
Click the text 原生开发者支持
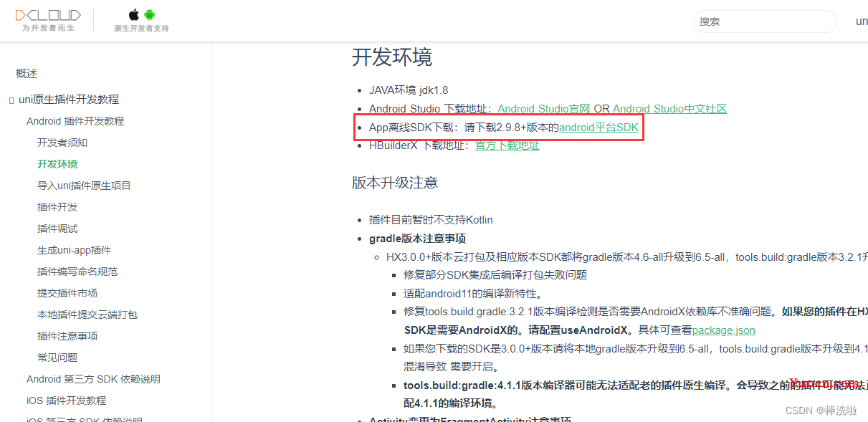coord(142,29)
